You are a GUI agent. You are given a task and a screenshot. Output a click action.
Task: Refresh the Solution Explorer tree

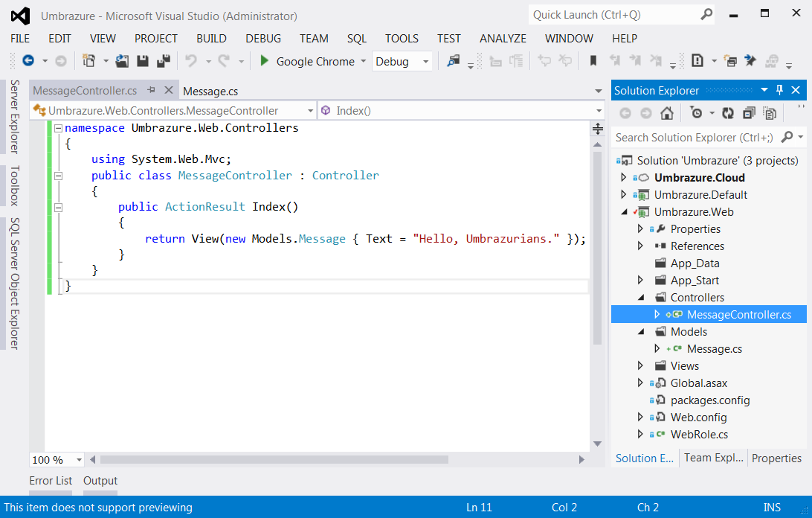pos(728,113)
